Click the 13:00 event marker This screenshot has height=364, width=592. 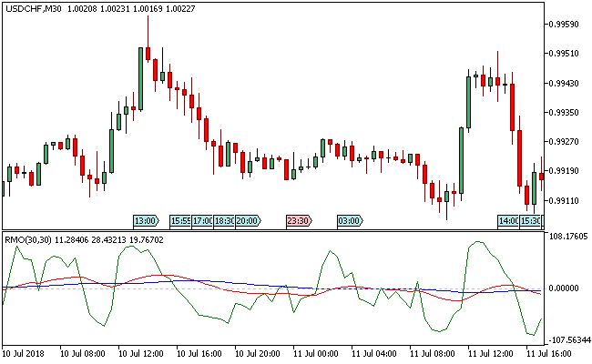[146, 220]
